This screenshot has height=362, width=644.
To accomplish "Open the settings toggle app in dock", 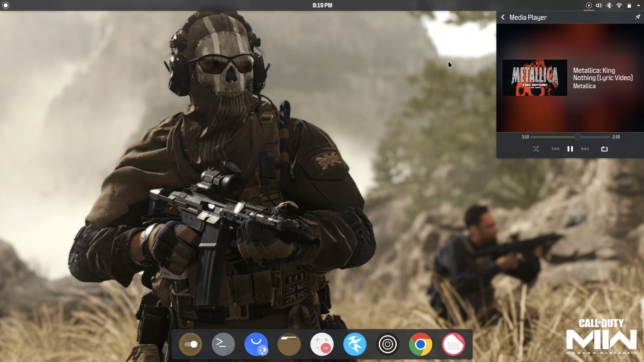I will pyautogui.click(x=191, y=344).
